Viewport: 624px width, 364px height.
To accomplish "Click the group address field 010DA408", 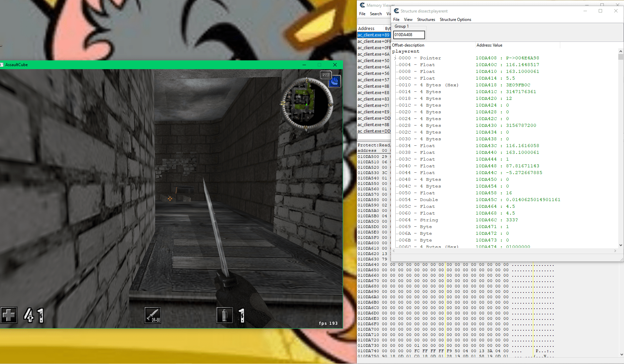I will click(x=409, y=35).
